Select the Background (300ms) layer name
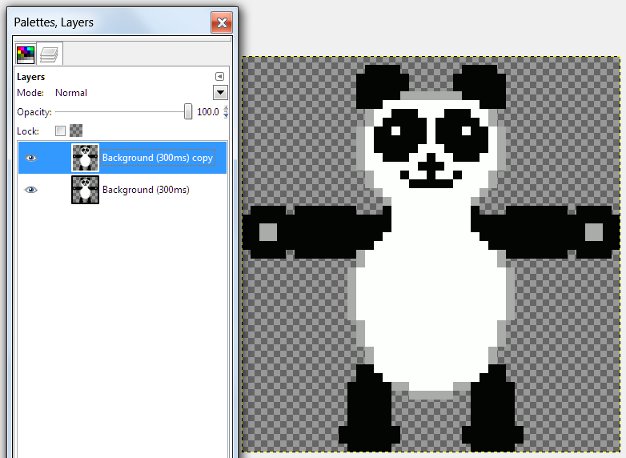626x458 pixels. tap(145, 190)
